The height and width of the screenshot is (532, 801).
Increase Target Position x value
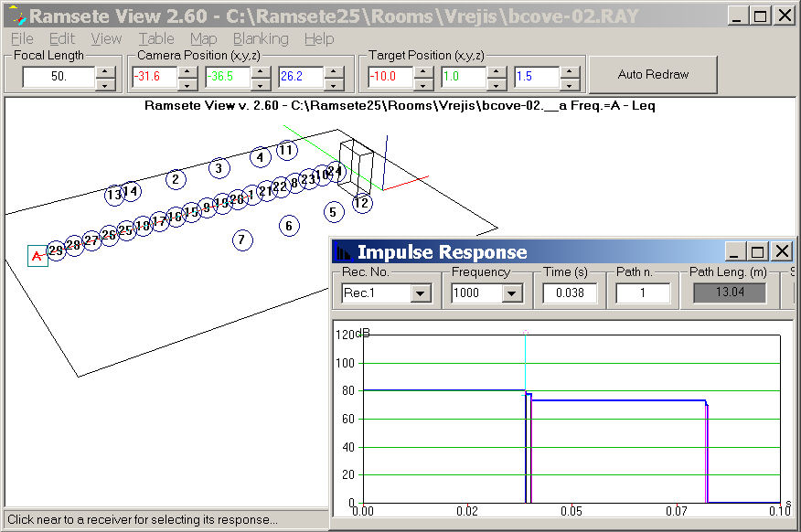pos(423,71)
